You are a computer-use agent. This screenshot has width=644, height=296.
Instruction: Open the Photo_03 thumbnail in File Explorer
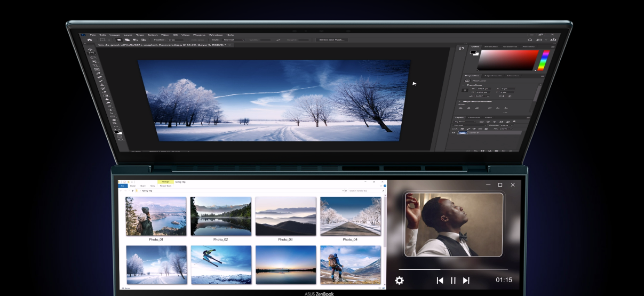pos(285,216)
